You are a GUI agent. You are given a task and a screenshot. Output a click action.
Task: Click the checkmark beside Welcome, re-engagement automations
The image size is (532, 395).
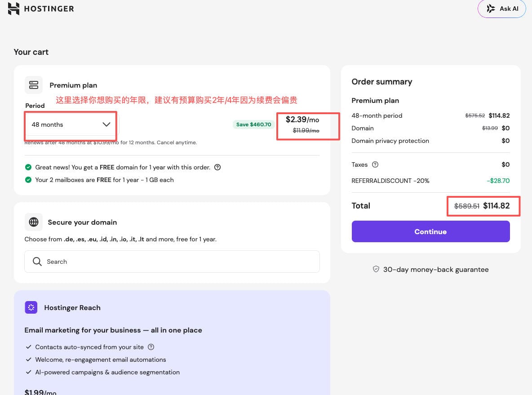coord(28,359)
